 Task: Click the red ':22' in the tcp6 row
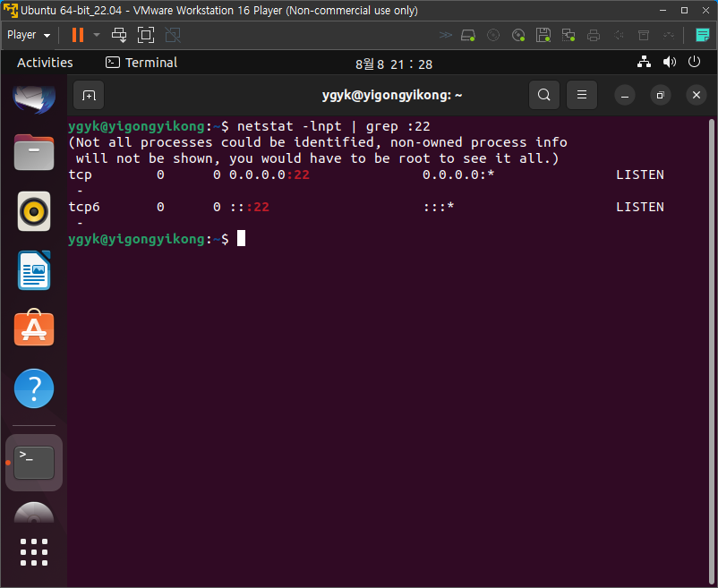pos(257,207)
